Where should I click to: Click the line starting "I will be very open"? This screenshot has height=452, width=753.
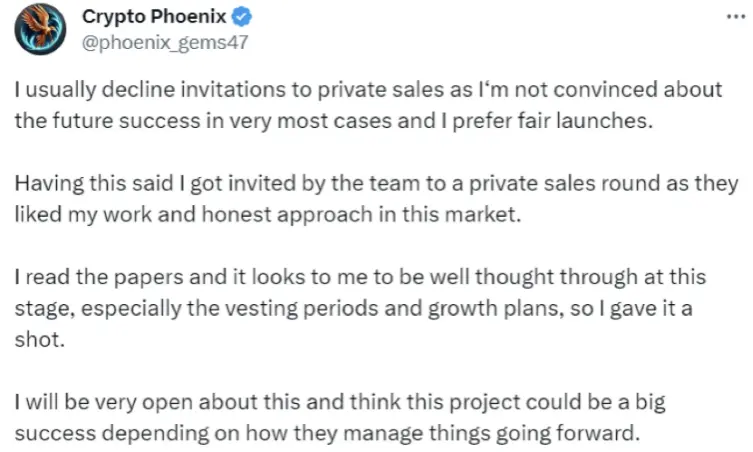(x=340, y=403)
